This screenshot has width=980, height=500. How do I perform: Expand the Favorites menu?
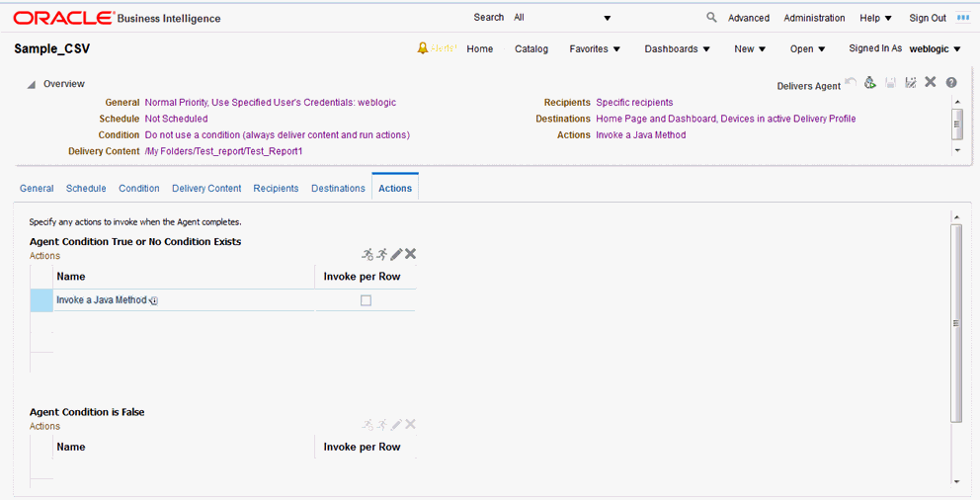595,48
